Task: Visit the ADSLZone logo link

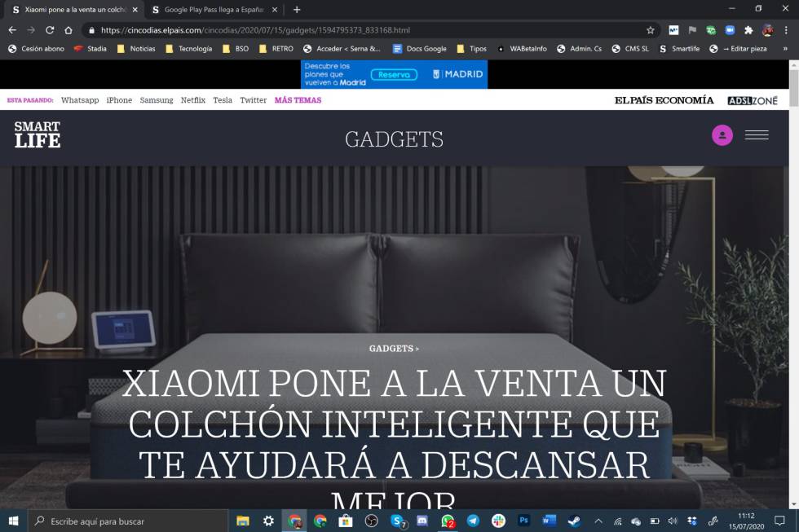Action: pos(753,100)
